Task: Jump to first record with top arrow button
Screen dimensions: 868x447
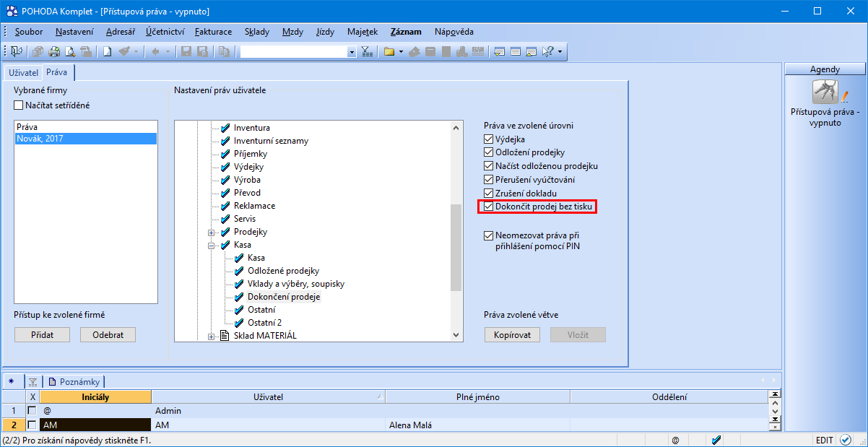Action: [776, 394]
